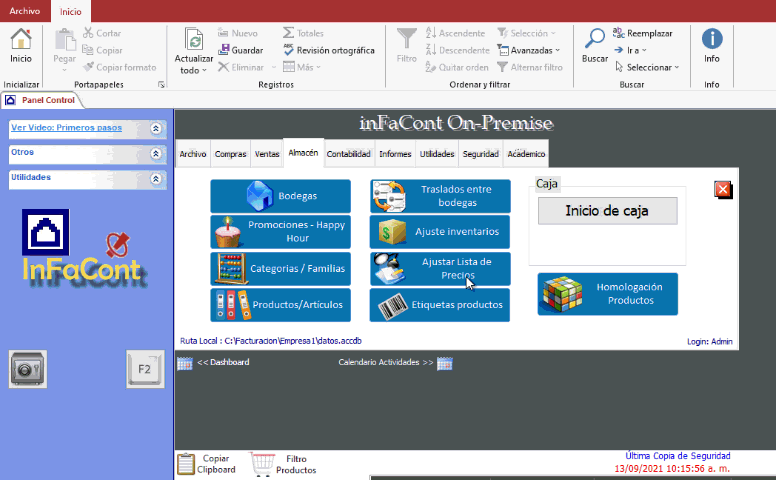The height and width of the screenshot is (480, 776).
Task: Click calendar icon beside Calendario Actividades
Action: 444,363
